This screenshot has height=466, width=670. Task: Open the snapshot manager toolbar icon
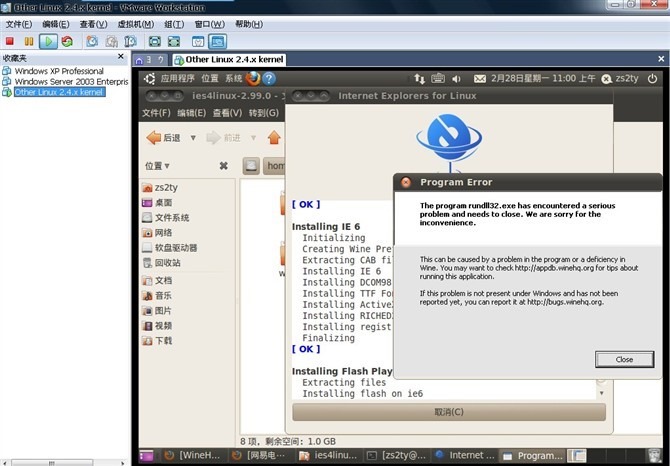click(x=130, y=41)
